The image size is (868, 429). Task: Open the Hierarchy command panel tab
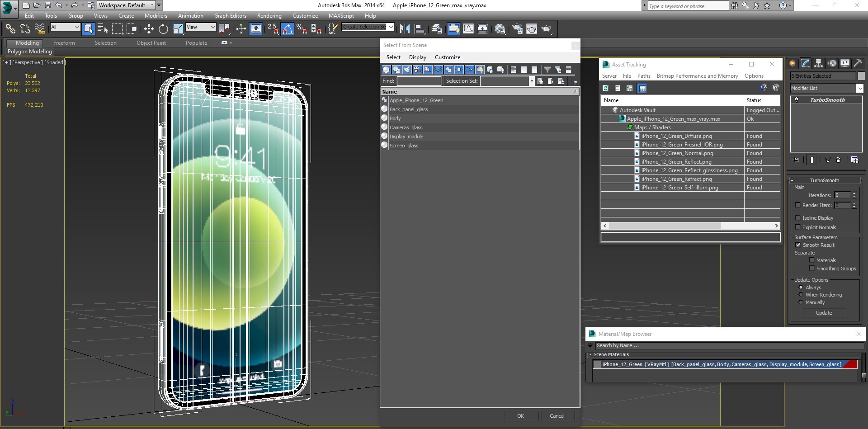click(818, 63)
